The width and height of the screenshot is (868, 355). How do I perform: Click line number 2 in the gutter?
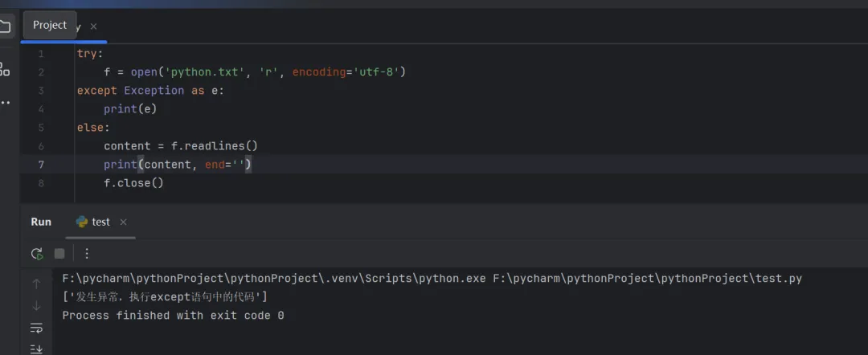coord(41,72)
